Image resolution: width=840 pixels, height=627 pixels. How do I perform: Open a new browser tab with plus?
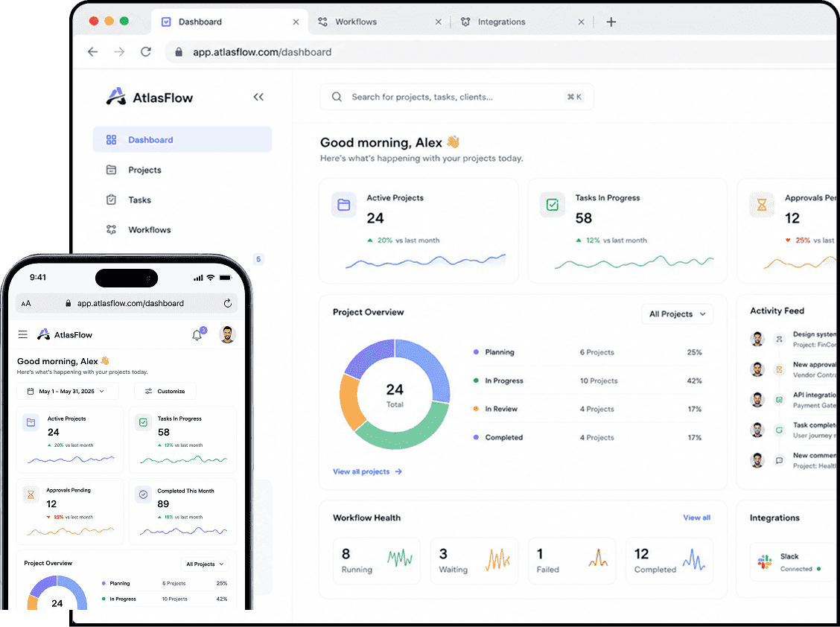[611, 22]
